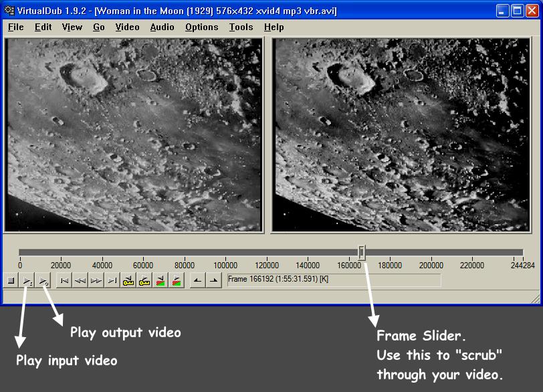
Task: Minimize the VirtualDub window
Action: pyautogui.click(x=502, y=11)
